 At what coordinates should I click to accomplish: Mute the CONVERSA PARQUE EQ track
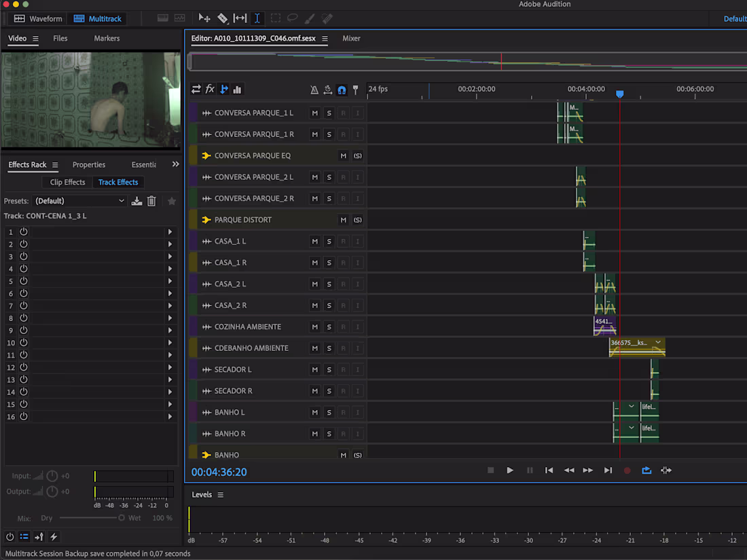coord(343,155)
